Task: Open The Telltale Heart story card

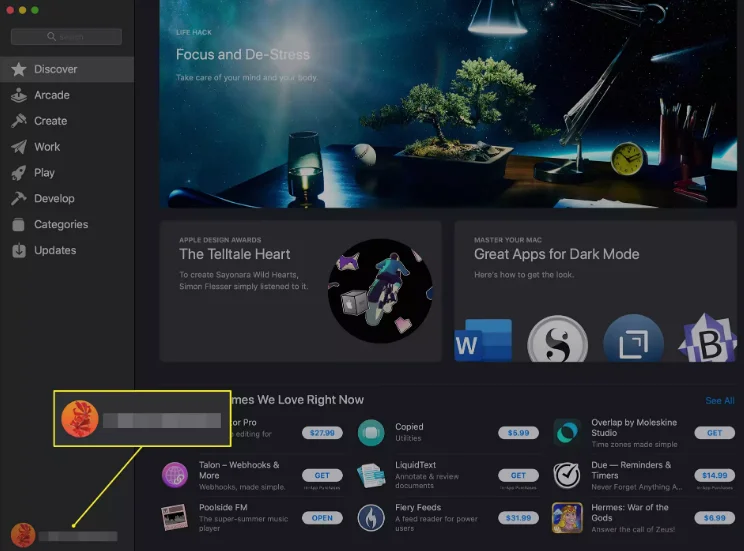Action: point(301,291)
